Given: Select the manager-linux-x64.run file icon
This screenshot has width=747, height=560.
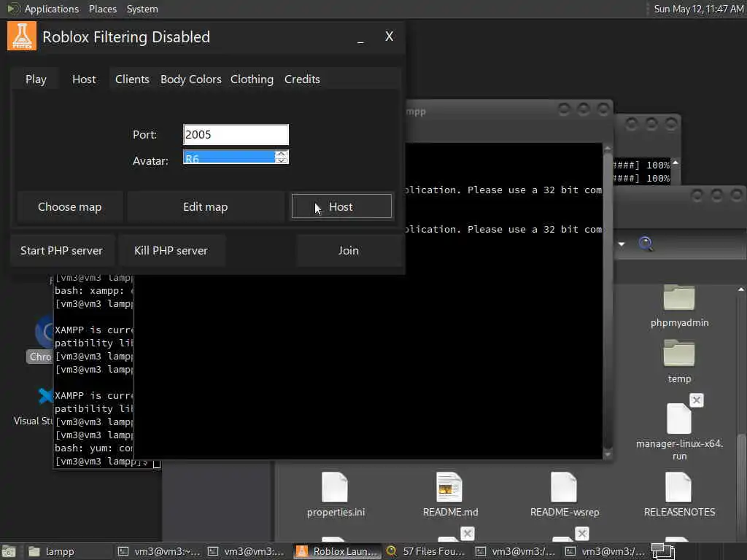Looking at the screenshot, I should coord(679,418).
